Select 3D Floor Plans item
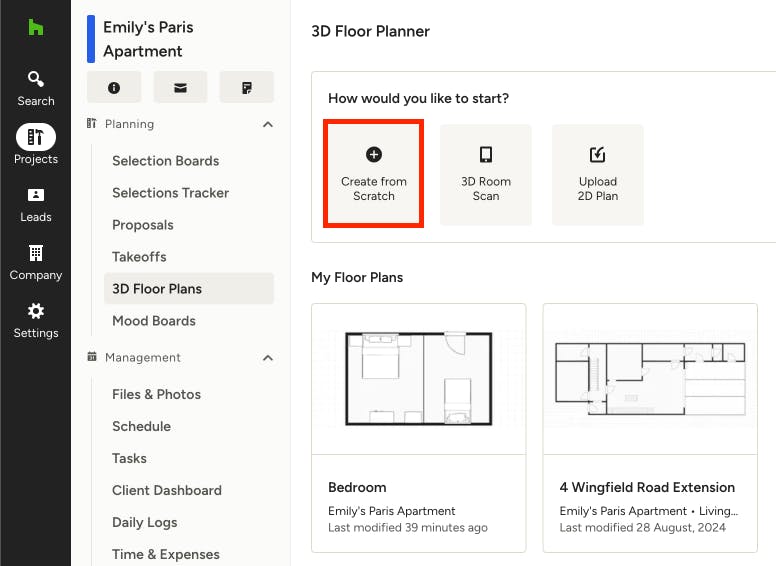The height and width of the screenshot is (566, 776). point(189,288)
